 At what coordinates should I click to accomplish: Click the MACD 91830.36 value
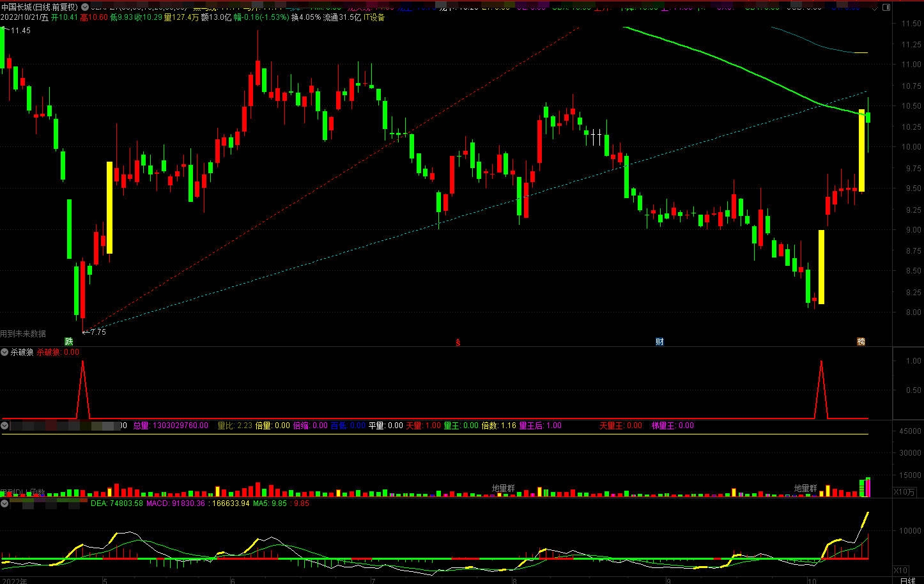176,503
